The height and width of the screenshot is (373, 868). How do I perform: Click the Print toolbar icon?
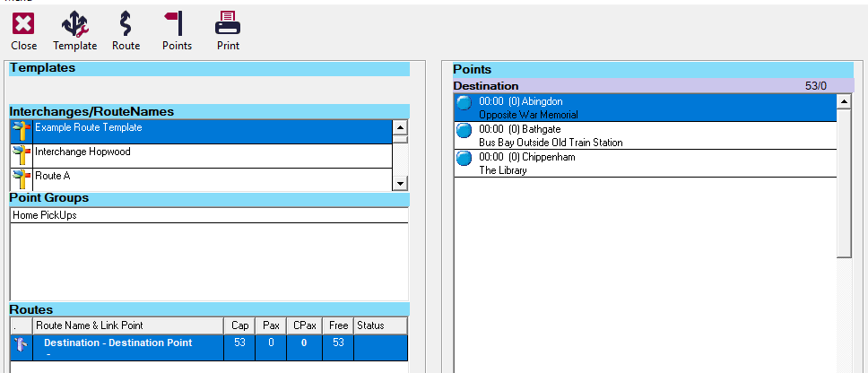[228, 22]
